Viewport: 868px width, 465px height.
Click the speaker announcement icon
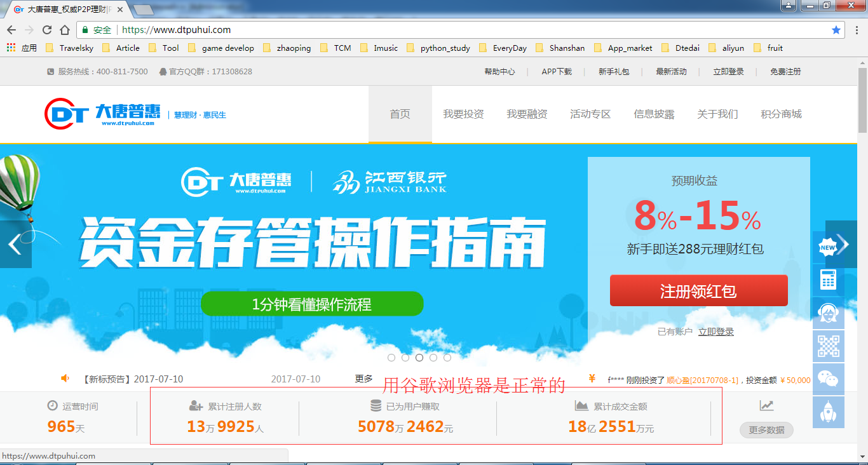65,379
